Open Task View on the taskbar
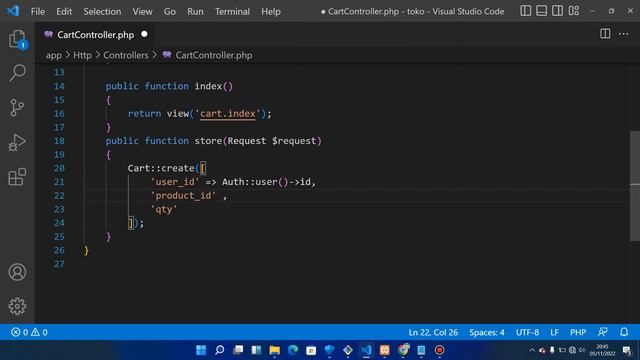640x360 pixels. [x=238, y=350]
